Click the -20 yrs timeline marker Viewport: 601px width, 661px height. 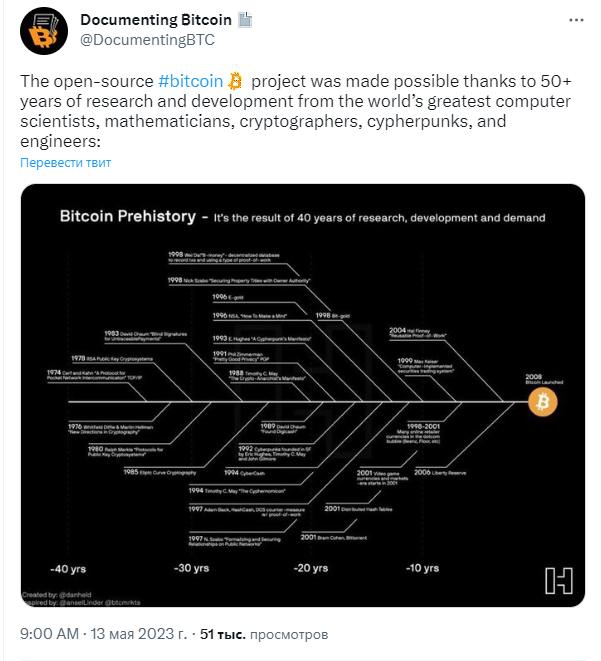point(311,568)
